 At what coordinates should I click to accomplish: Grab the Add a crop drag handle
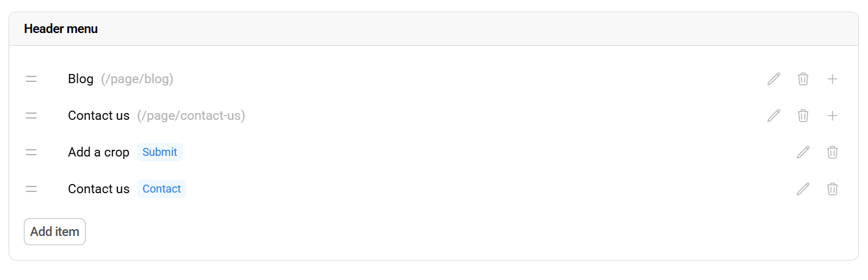[31, 152]
